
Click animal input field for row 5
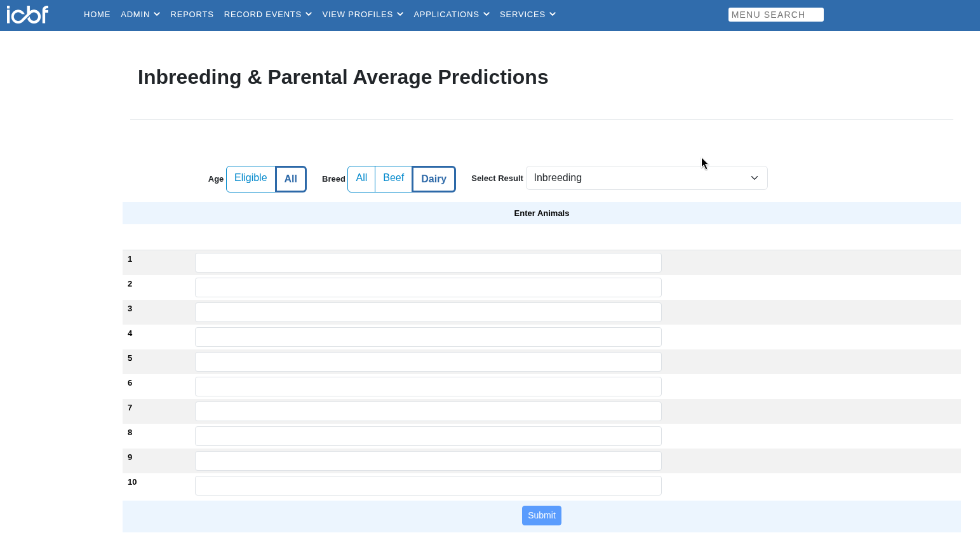pos(428,361)
